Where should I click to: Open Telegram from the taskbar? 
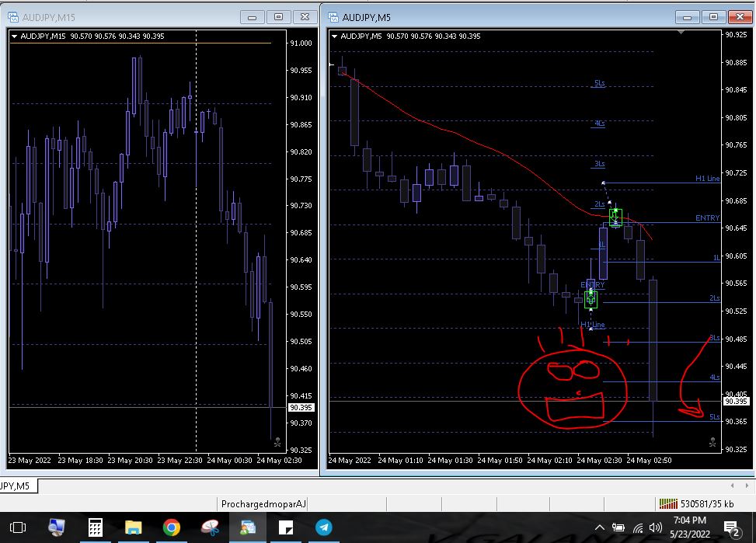pos(324,527)
